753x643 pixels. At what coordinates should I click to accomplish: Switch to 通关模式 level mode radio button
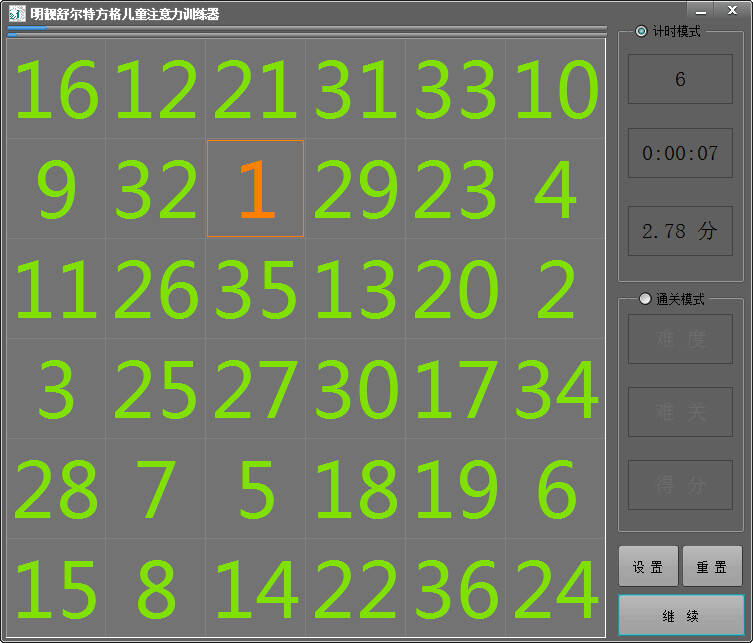click(x=645, y=299)
